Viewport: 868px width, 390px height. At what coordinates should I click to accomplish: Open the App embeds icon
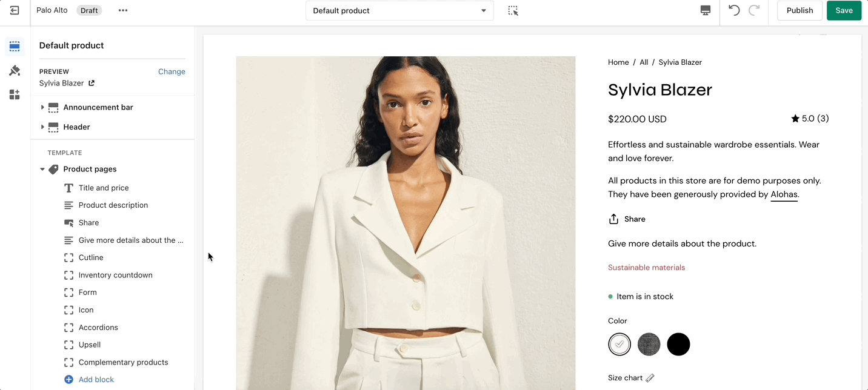point(15,94)
